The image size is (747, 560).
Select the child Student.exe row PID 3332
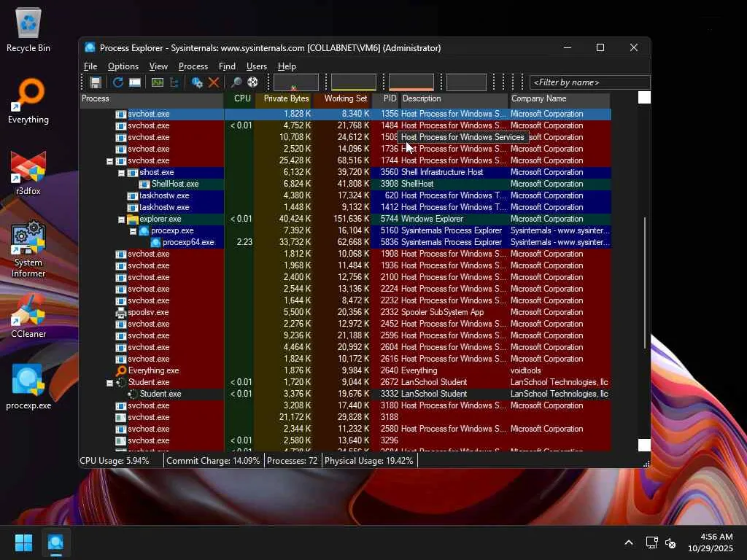(345, 394)
